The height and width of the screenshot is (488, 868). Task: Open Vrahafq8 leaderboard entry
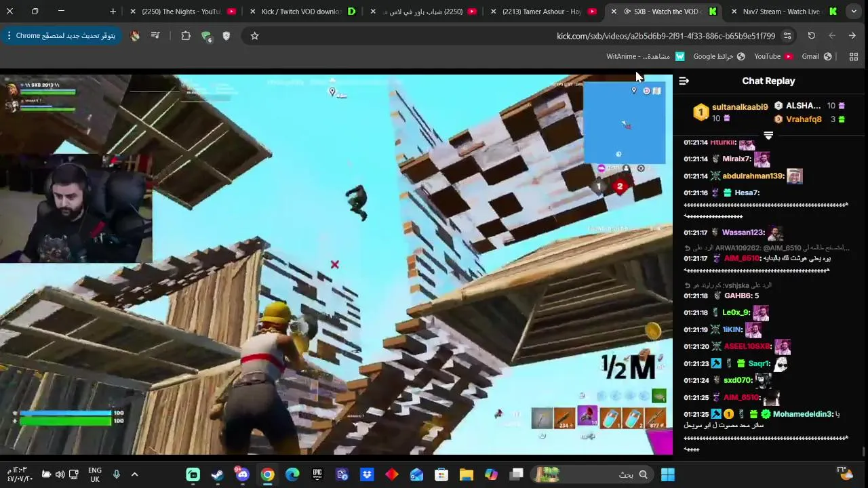[x=804, y=119]
